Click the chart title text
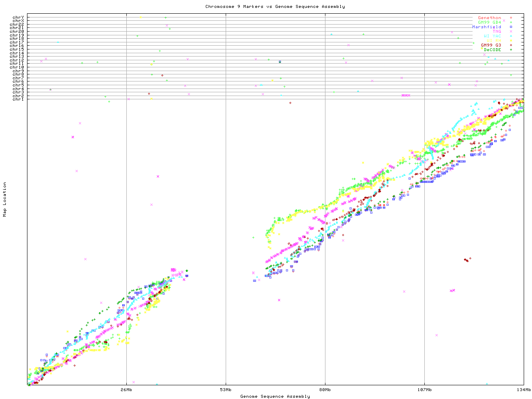 coord(275,7)
